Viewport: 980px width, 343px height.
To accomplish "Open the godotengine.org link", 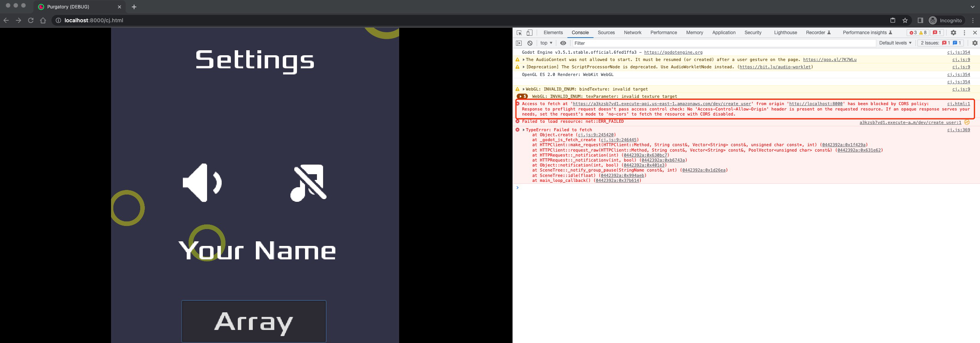I will point(673,53).
